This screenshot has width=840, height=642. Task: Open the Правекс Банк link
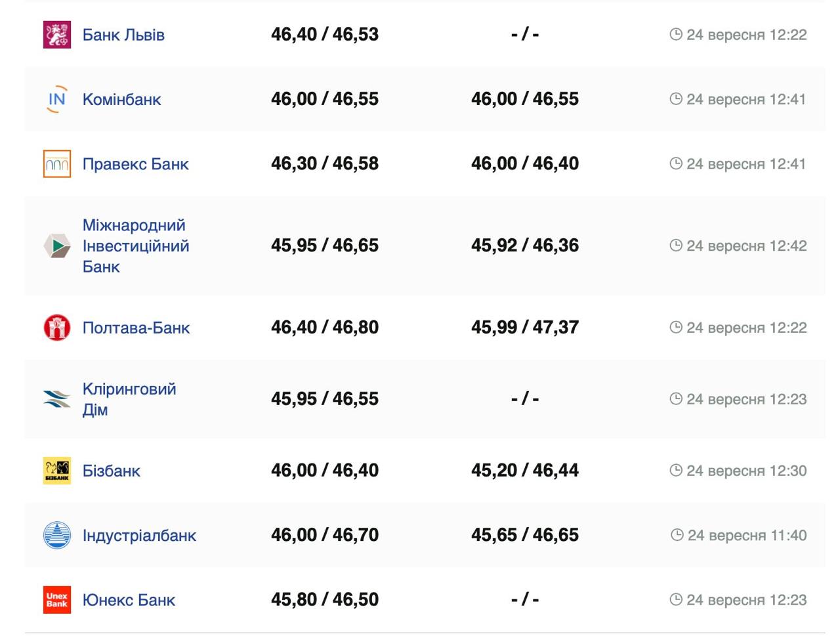click(x=135, y=164)
